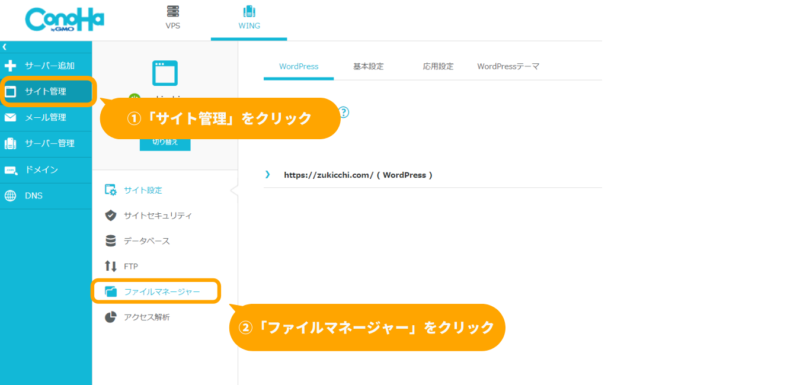Click the plus icon for サーバー追加
The image size is (800, 385).
[x=10, y=66]
